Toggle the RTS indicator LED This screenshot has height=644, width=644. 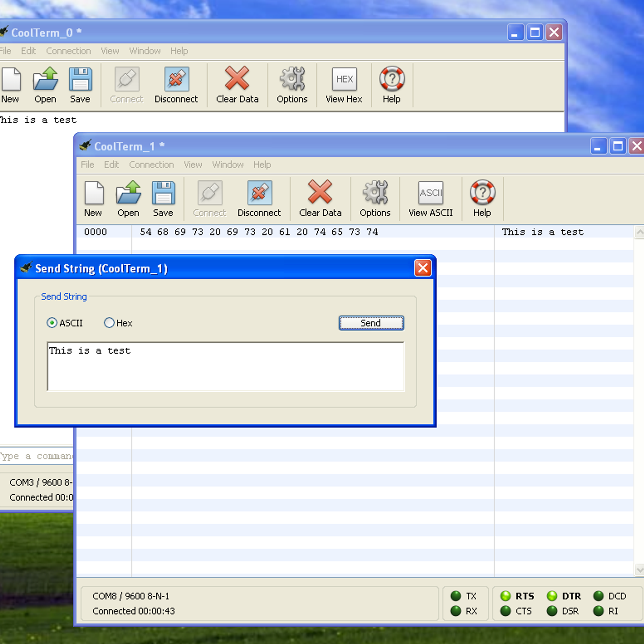(x=506, y=596)
